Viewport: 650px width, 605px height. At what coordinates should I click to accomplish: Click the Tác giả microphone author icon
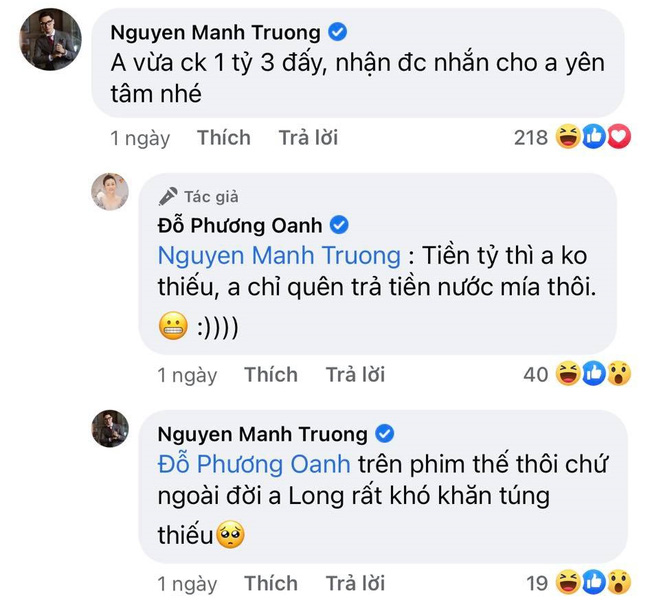(168, 197)
